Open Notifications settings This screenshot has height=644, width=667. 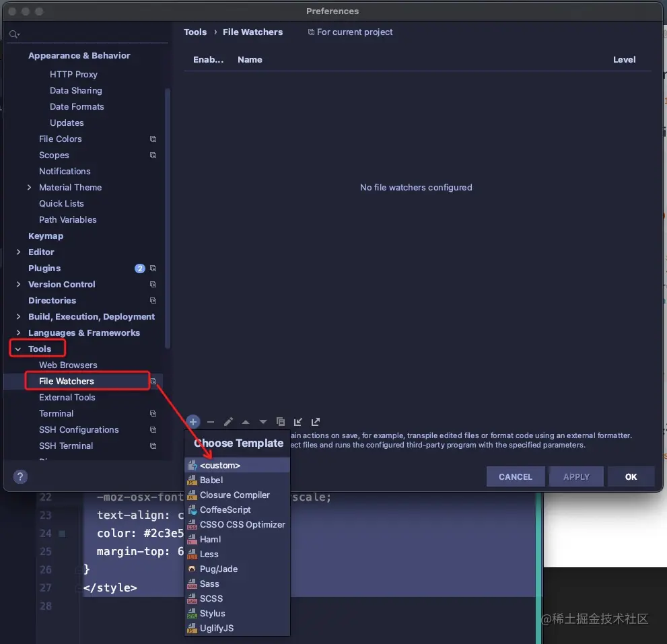point(65,172)
